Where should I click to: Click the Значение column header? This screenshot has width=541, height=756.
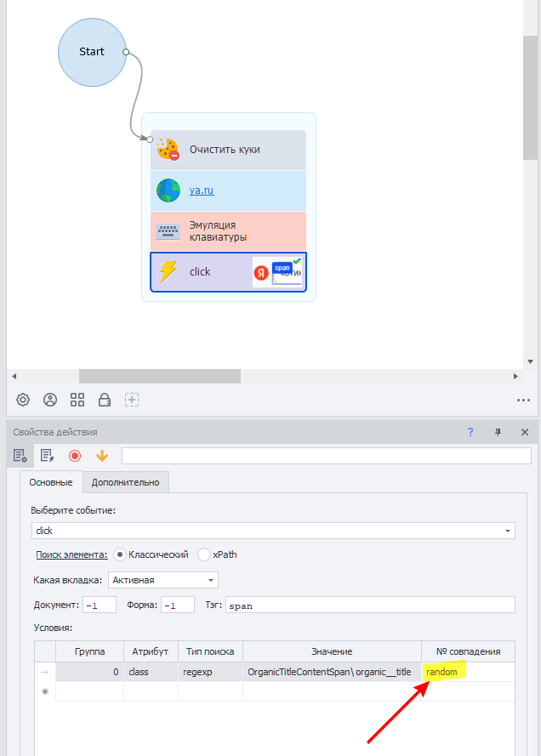tap(332, 651)
